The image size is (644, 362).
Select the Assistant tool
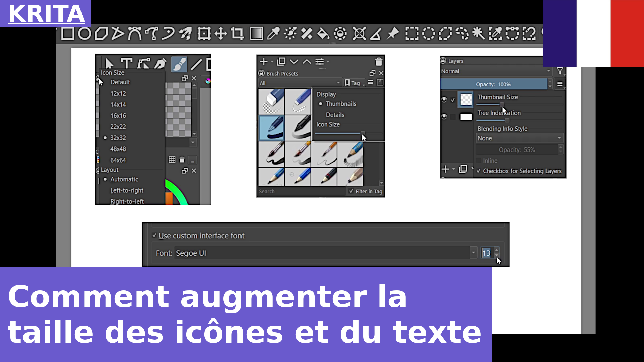(x=359, y=34)
